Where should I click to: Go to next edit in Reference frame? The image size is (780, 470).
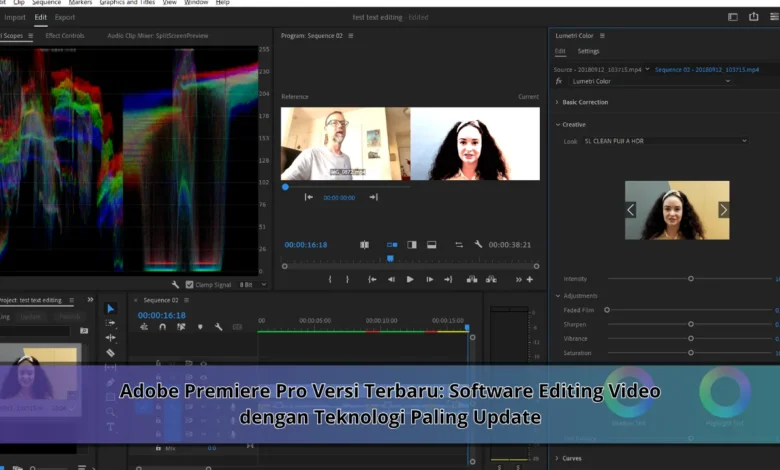pos(374,197)
